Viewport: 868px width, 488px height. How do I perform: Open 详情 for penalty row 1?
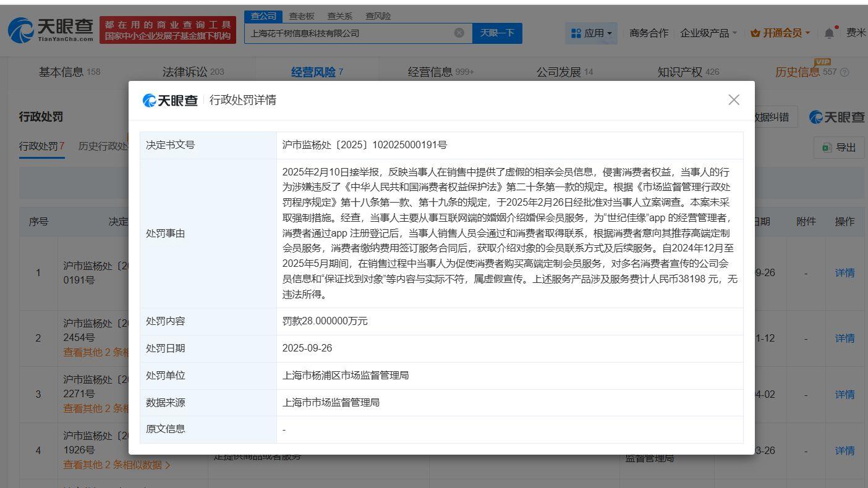click(x=845, y=272)
